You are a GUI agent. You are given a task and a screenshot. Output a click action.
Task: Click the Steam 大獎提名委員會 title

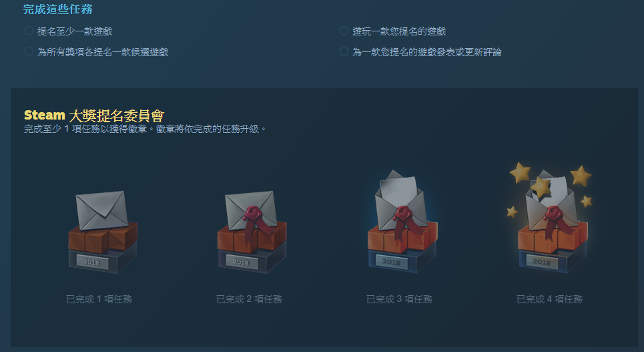[x=94, y=116]
